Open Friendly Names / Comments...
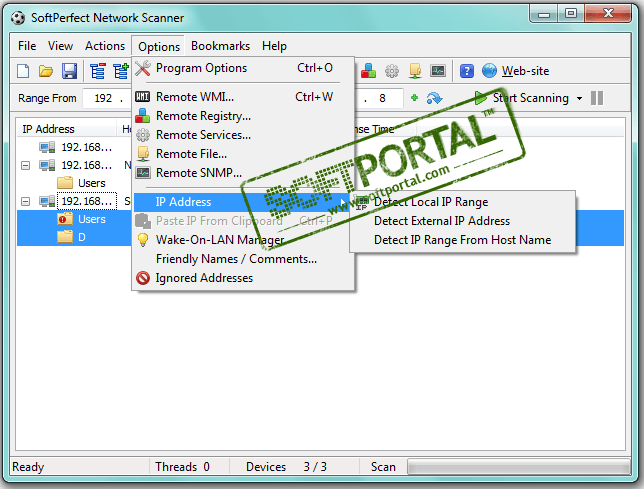The image size is (644, 489). click(243, 259)
